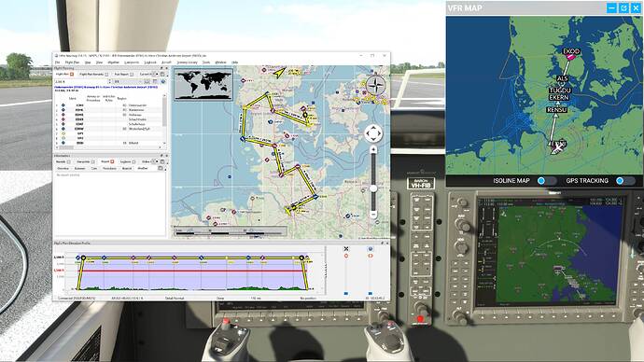Close the Flight Plan tab with its red box
644x362 pixels.
[72, 75]
